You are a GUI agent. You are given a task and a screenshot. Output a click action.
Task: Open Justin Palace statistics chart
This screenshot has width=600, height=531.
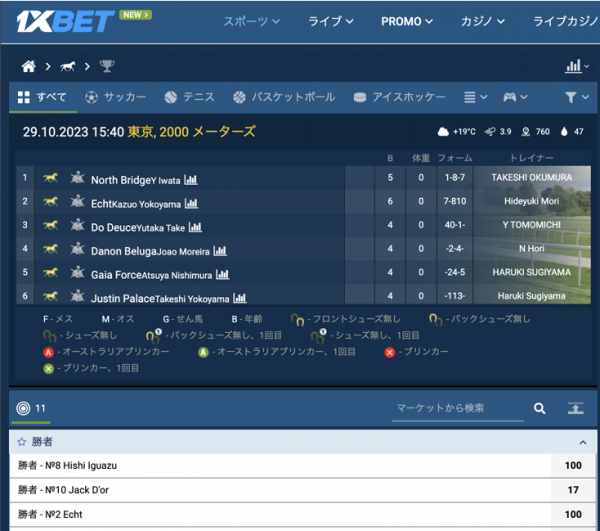240,298
